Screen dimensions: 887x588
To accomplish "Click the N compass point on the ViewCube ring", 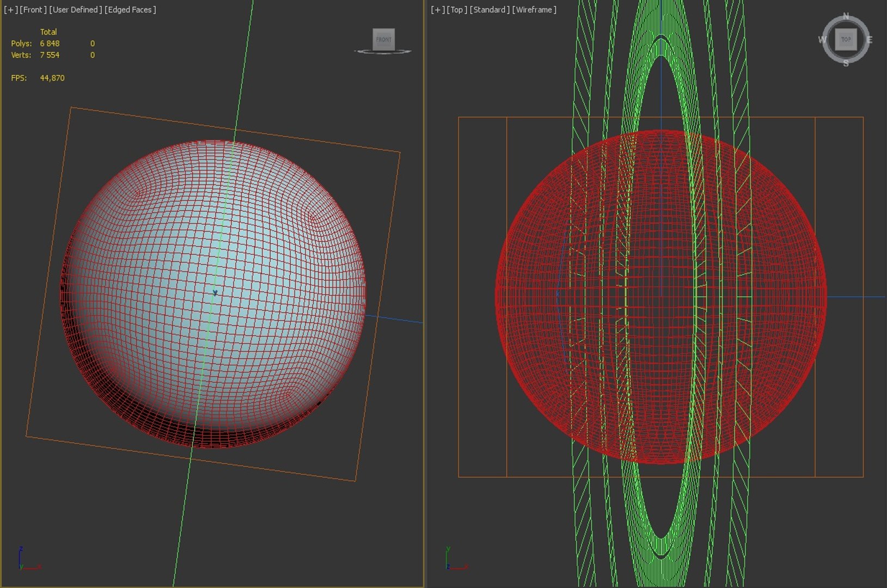I will coord(846,16).
